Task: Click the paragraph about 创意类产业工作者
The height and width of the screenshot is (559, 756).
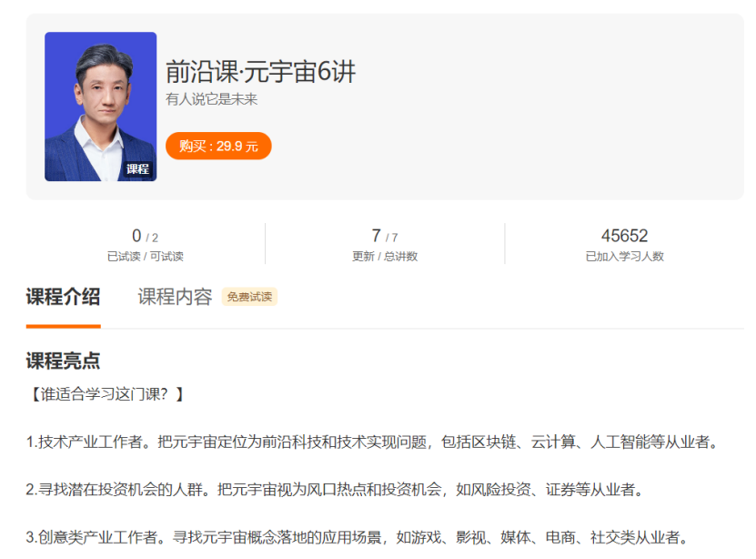Action: (x=357, y=537)
